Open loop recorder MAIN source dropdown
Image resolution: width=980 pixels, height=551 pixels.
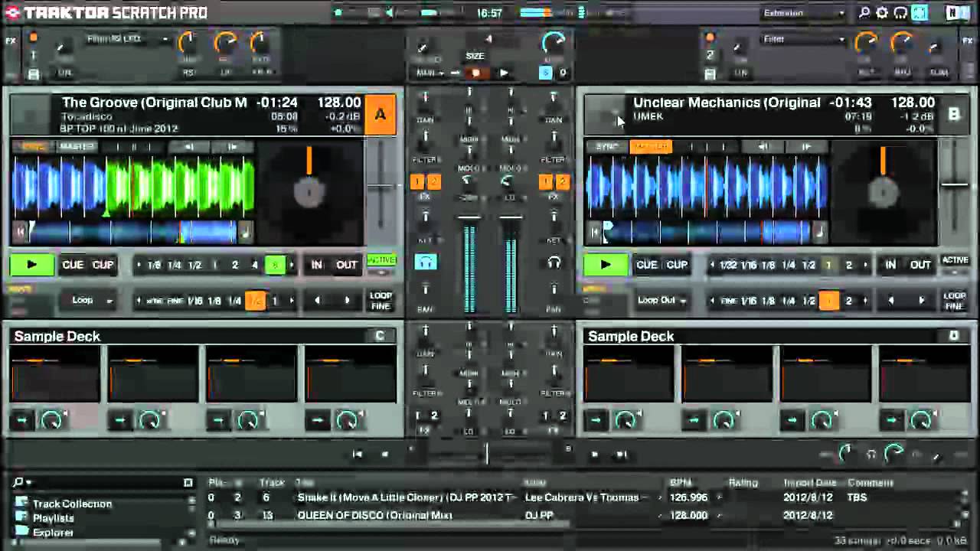pyautogui.click(x=430, y=73)
